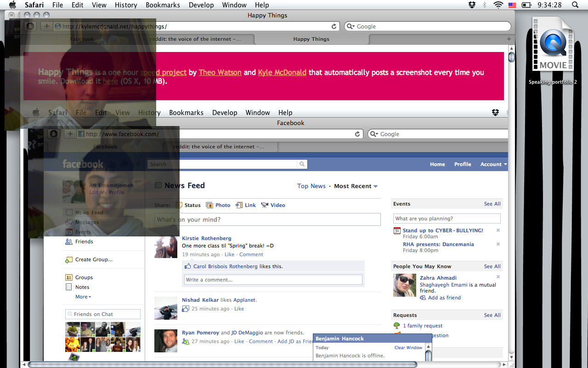Click Clear Window in Benjamin Hancock chat
The width and height of the screenshot is (588, 368).
pyautogui.click(x=408, y=348)
